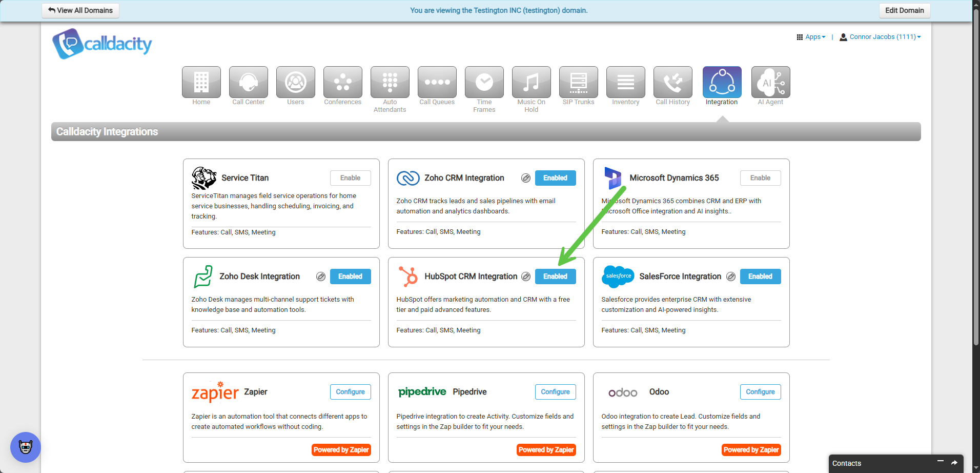Screen dimensions: 980x473
Task: Click View All Domains button
Action: tap(80, 10)
